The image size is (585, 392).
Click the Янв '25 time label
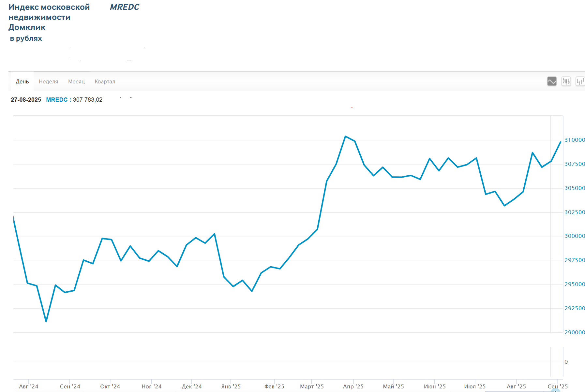pyautogui.click(x=231, y=386)
